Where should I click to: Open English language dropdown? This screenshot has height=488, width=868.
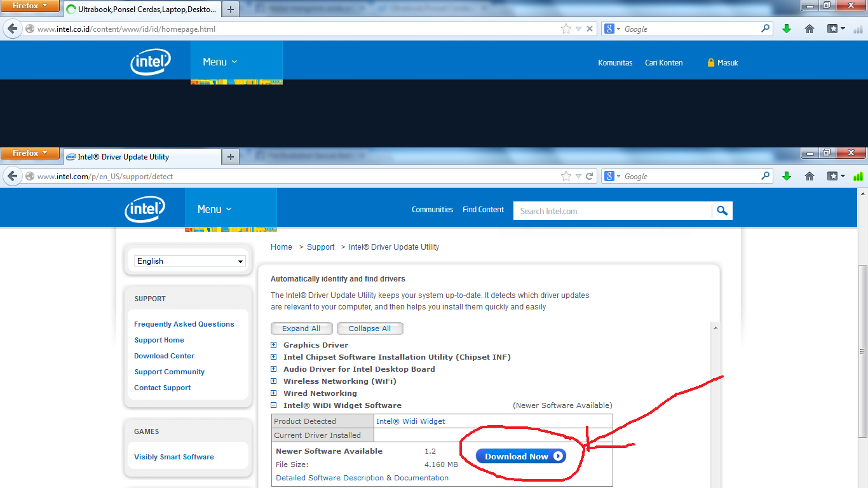[x=190, y=261]
